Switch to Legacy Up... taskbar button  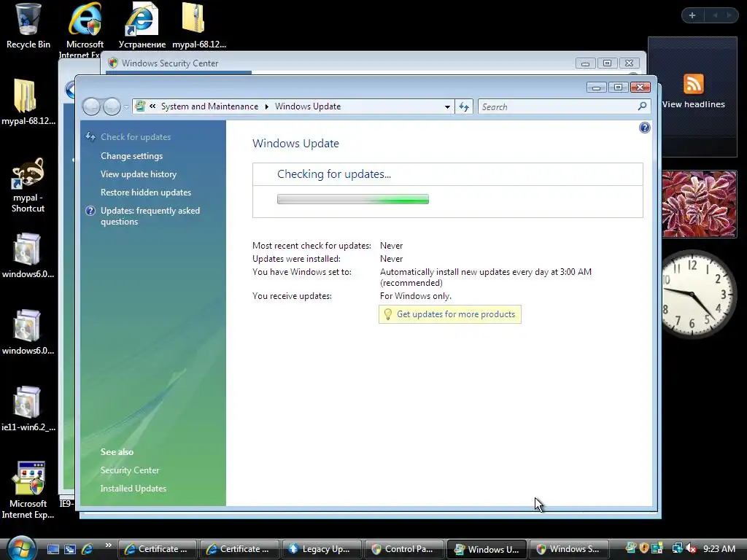[321, 549]
